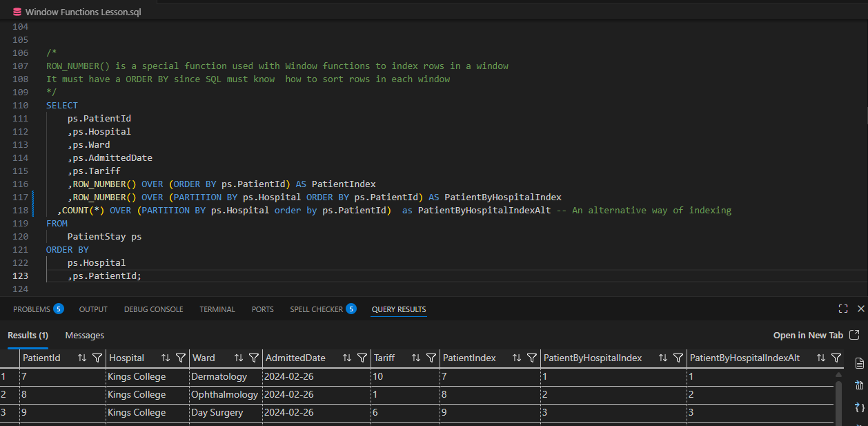
Task: Click the Open in New Tab link
Action: 809,335
